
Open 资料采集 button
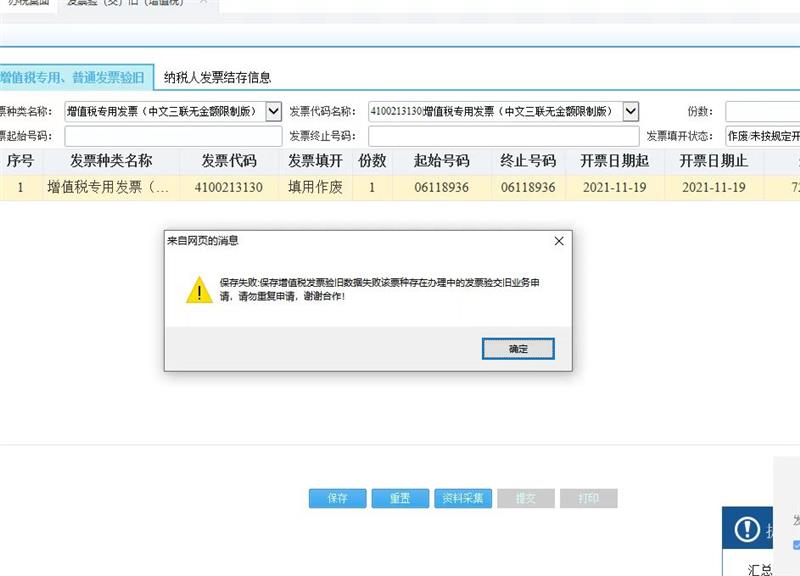coord(462,498)
